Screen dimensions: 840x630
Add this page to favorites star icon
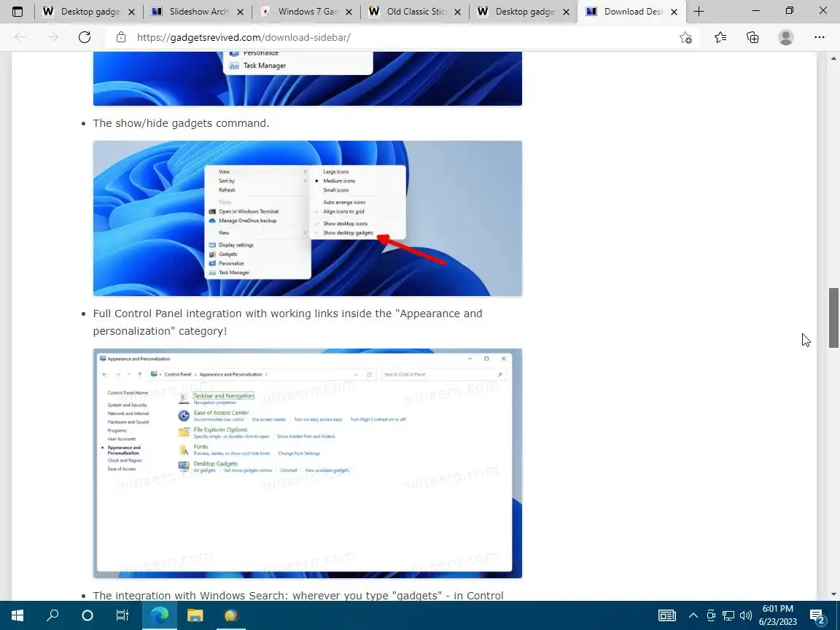(685, 37)
